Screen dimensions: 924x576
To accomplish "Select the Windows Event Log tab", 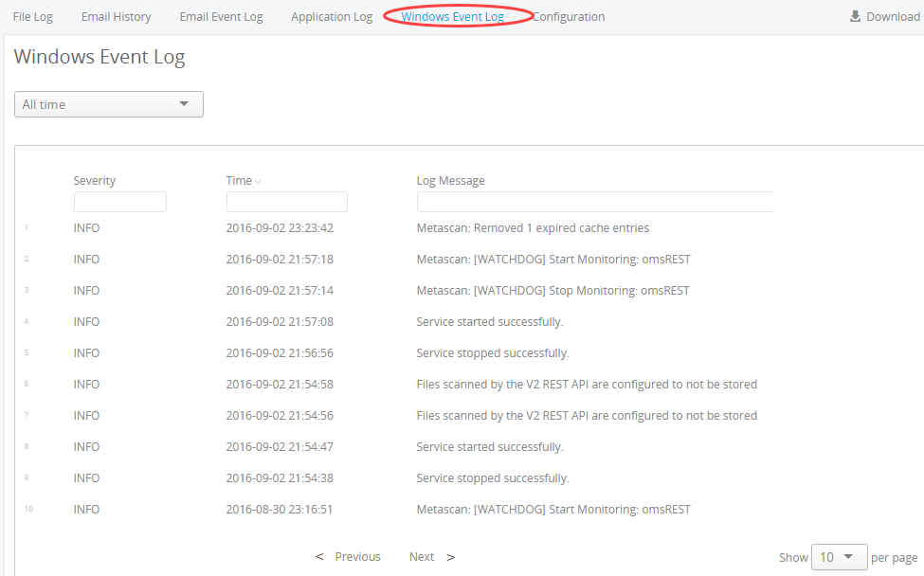I will pos(453,16).
